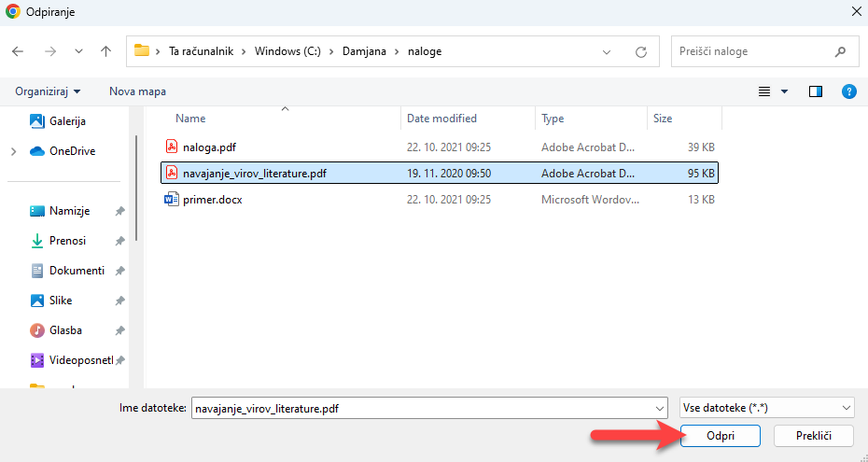Click the Odpri button
The width and height of the screenshot is (868, 462).
coord(721,436)
